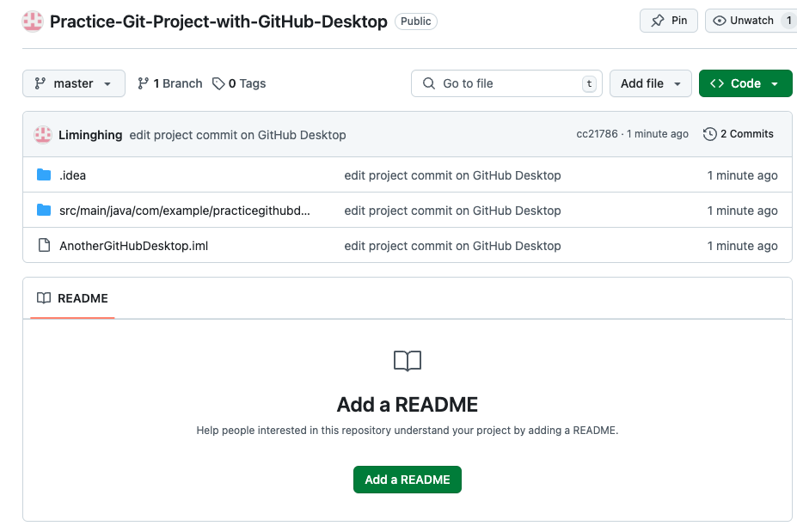Viewport: 797px width, 532px height.
Task: Open the commit message in the .idea row
Action: point(452,175)
